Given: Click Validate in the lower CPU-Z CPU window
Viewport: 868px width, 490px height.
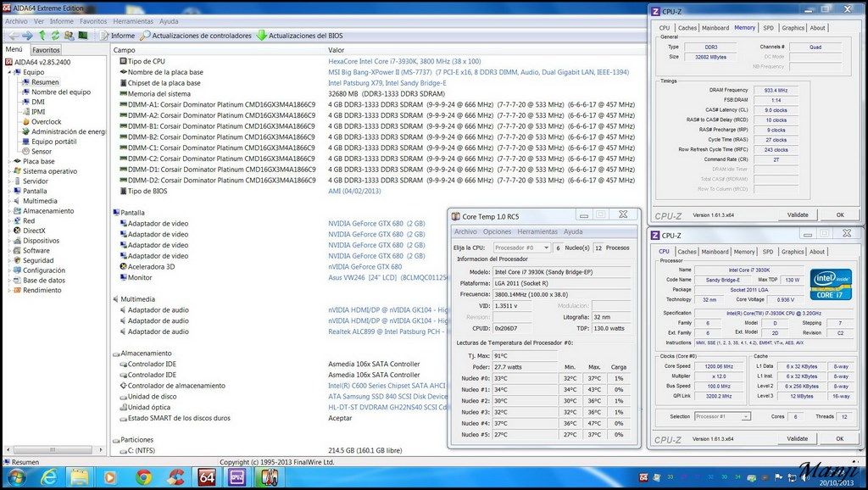Looking at the screenshot, I should (x=797, y=438).
